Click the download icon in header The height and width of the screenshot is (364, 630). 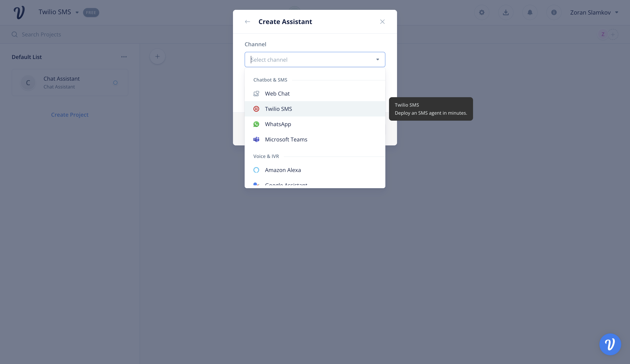505,13
